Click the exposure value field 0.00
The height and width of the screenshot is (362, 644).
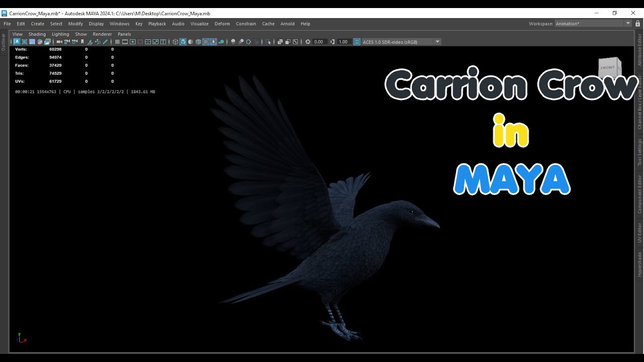coord(319,42)
